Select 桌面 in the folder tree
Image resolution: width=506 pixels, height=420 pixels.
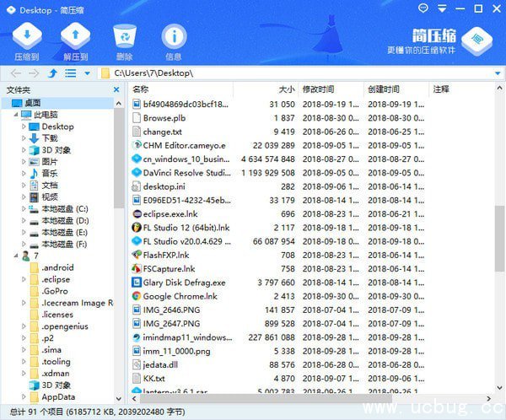tap(33, 103)
